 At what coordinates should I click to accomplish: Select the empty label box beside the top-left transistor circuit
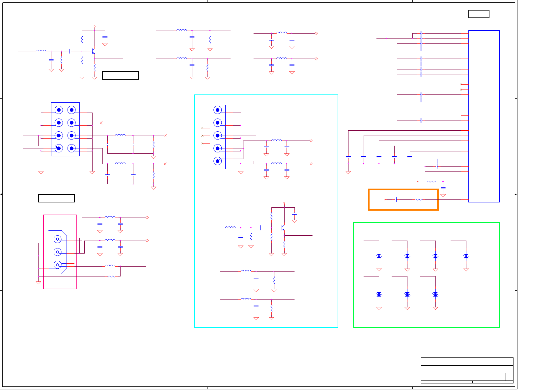120,75
